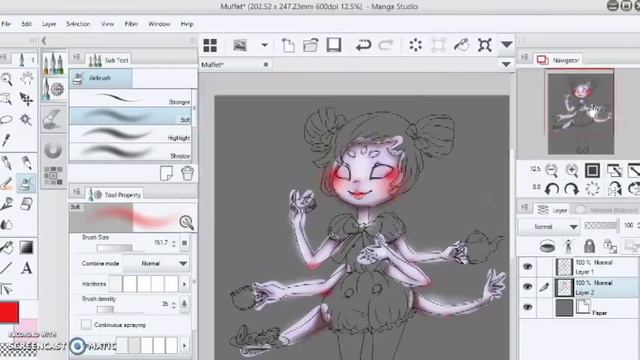
Task: Expand the command bar overflow arrow
Action: point(507,44)
